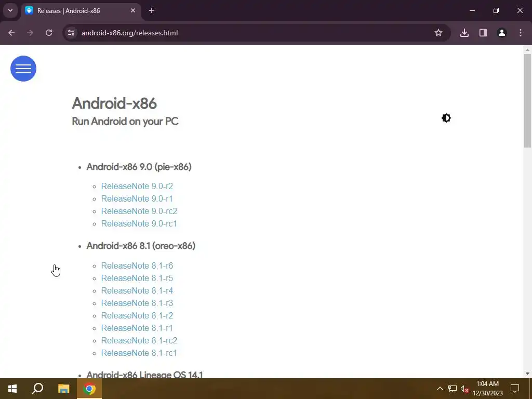
Task: Open the Chrome profile menu
Action: [502, 33]
